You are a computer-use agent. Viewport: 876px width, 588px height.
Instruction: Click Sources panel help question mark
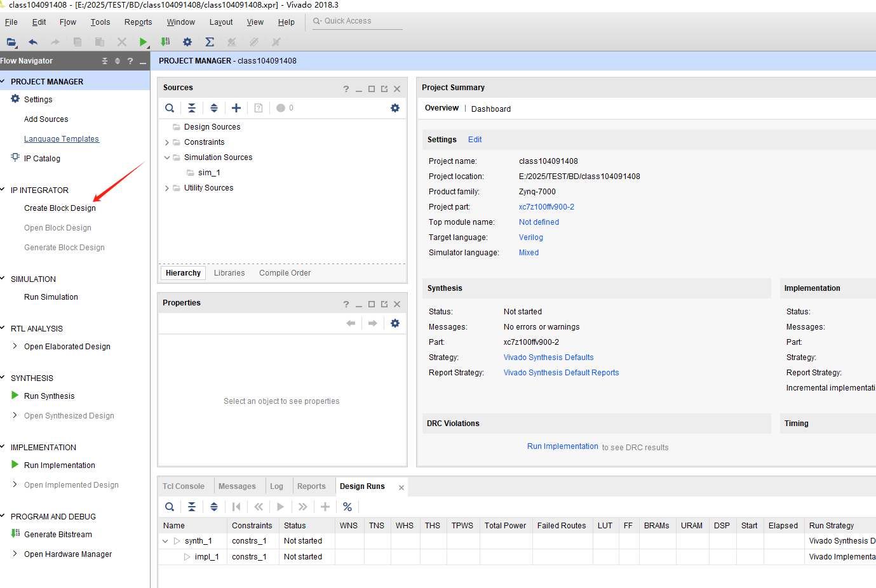pos(346,89)
